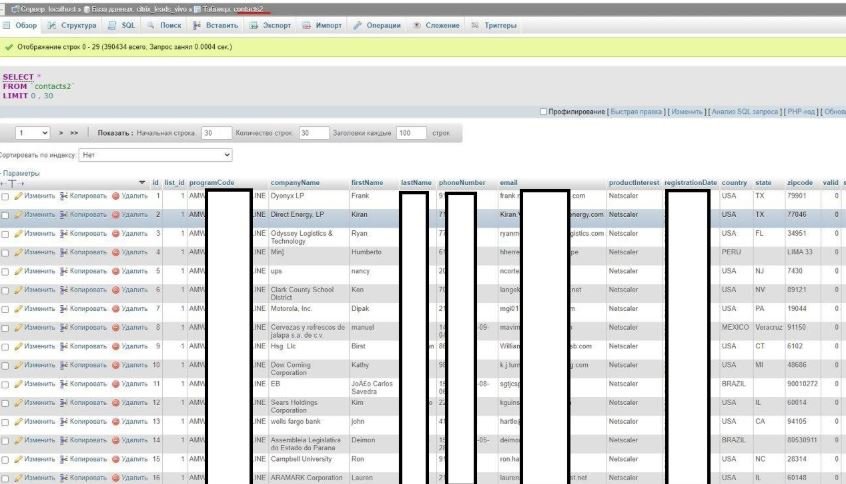This screenshot has width=846, height=484.
Task: Select the checkbox for row id 5
Action: (5, 272)
